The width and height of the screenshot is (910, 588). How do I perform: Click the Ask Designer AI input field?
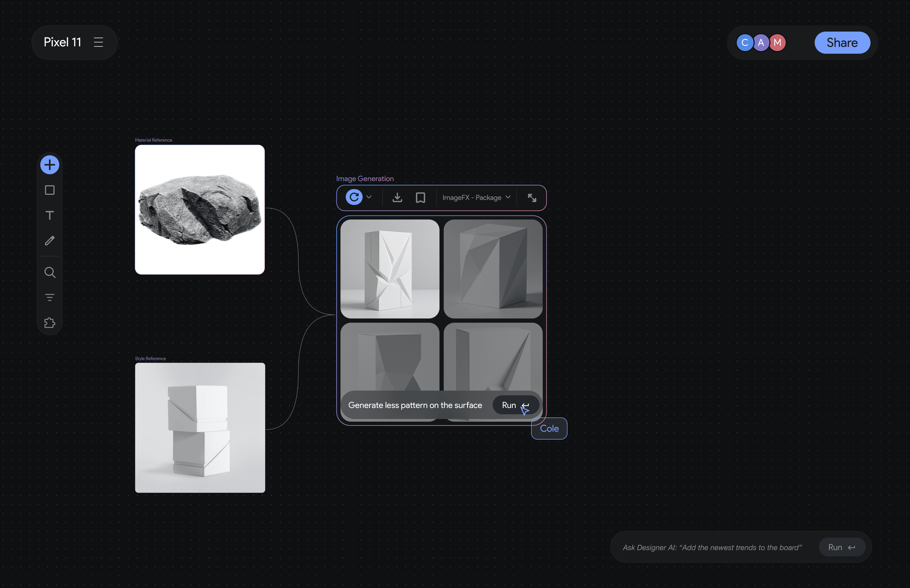712,547
